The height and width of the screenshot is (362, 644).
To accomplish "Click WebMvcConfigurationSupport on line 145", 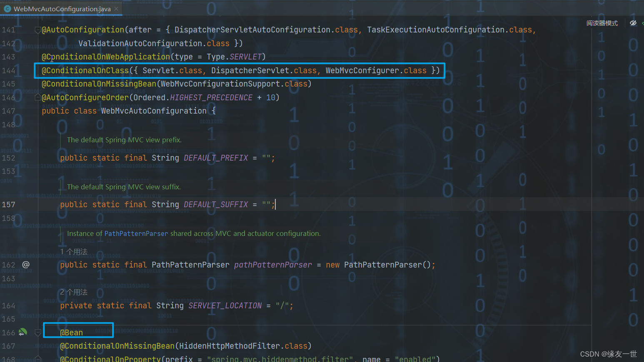I will coord(220,84).
